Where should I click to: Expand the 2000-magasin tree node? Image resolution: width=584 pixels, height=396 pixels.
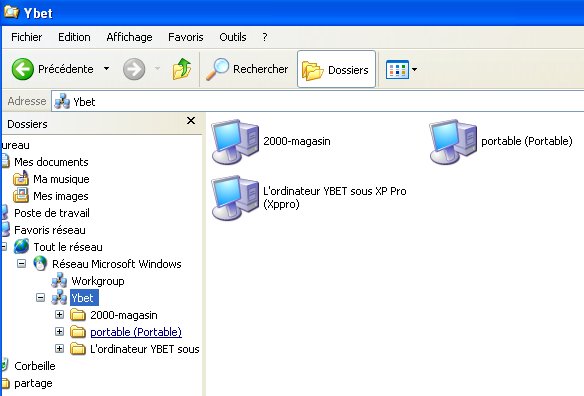[x=59, y=315]
